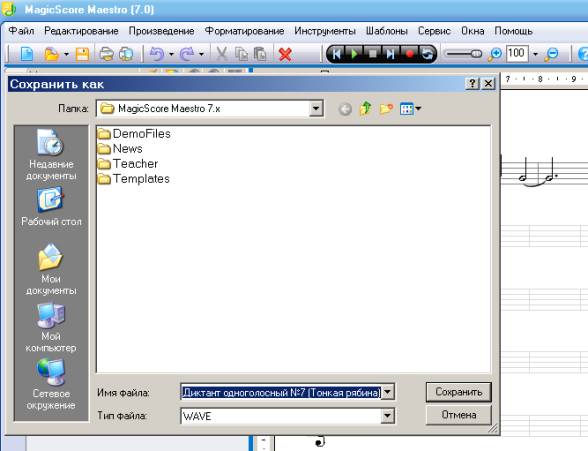Go to Мои документы in places bar

pyautogui.click(x=51, y=269)
